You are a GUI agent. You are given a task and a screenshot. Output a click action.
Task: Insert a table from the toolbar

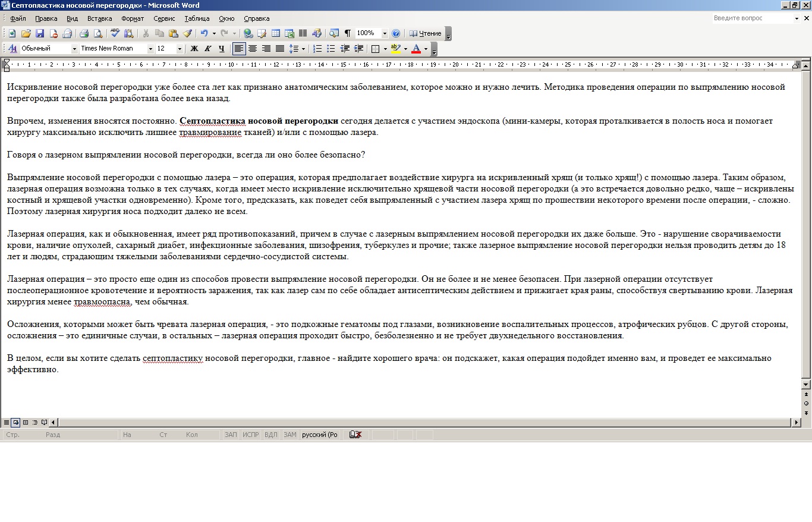pos(276,33)
